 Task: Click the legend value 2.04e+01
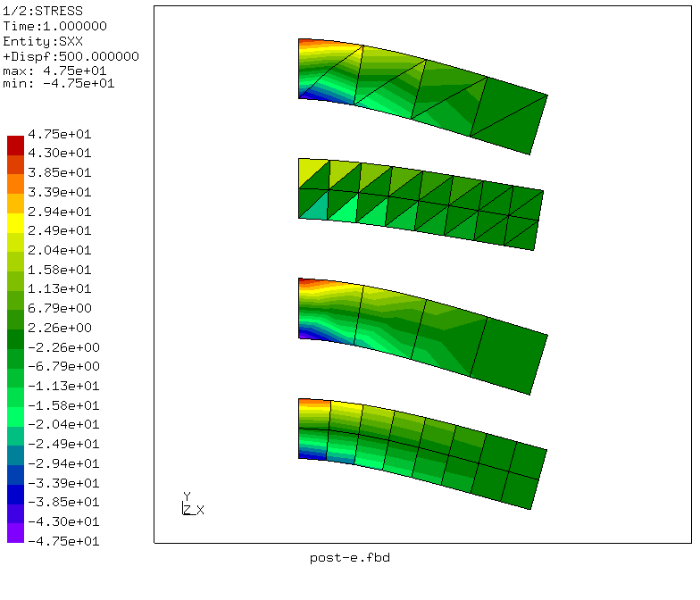(59, 250)
